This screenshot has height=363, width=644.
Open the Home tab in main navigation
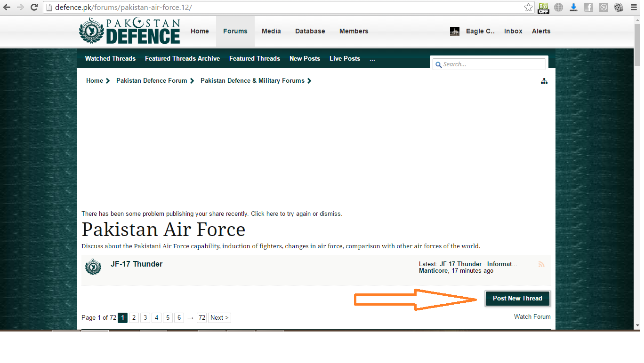pyautogui.click(x=200, y=31)
